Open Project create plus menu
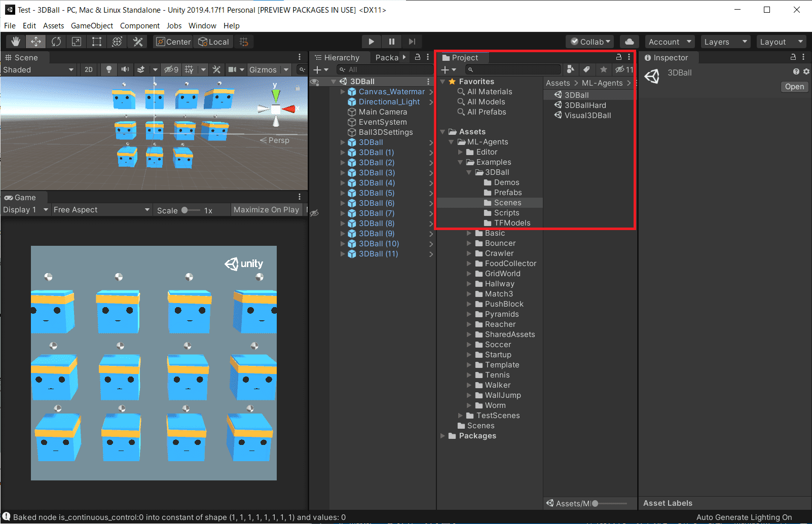The image size is (812, 524). tap(449, 69)
